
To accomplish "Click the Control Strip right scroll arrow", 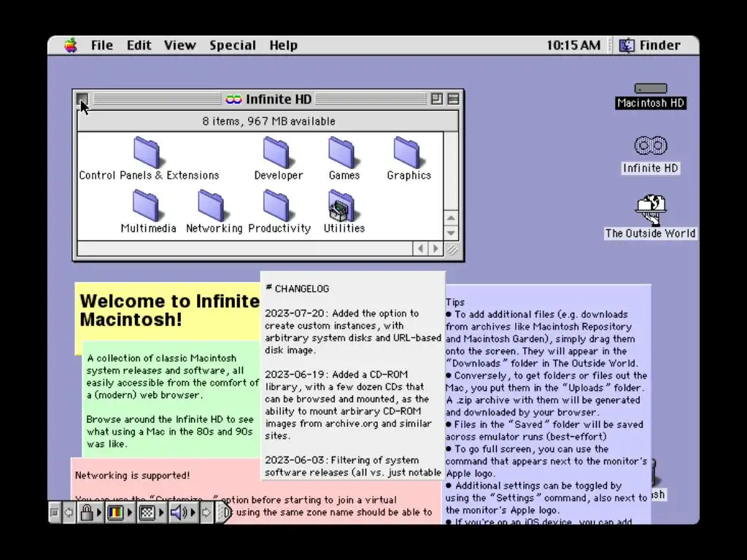I will coord(206,513).
